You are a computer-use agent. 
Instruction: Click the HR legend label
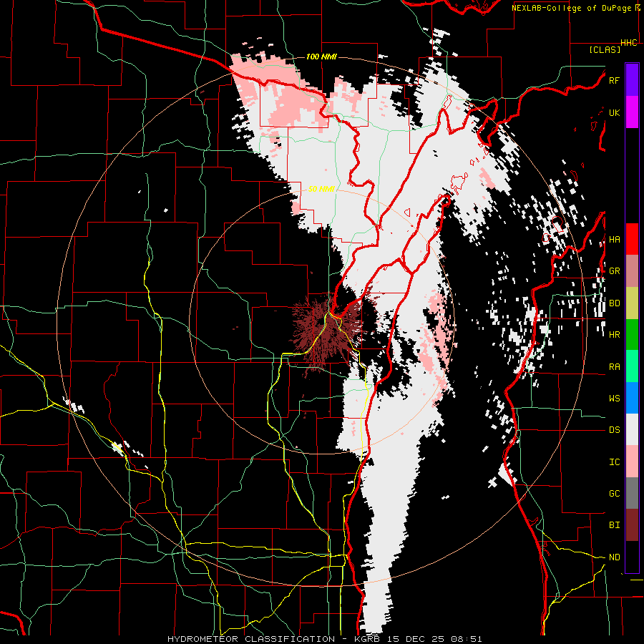pos(614,335)
